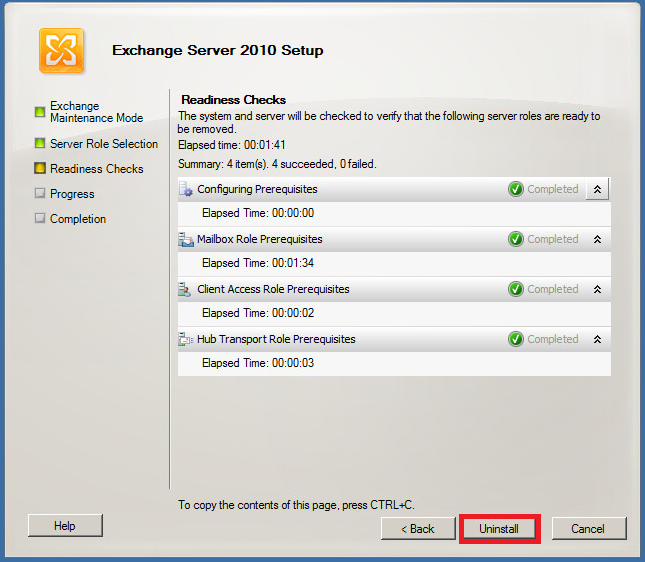Open Help for the setup wizard
Image resolution: width=645 pixels, height=562 pixels.
pyautogui.click(x=65, y=526)
